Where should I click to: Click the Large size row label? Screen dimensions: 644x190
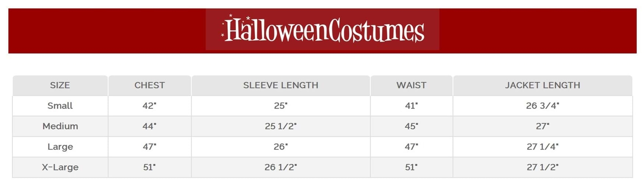pyautogui.click(x=60, y=147)
